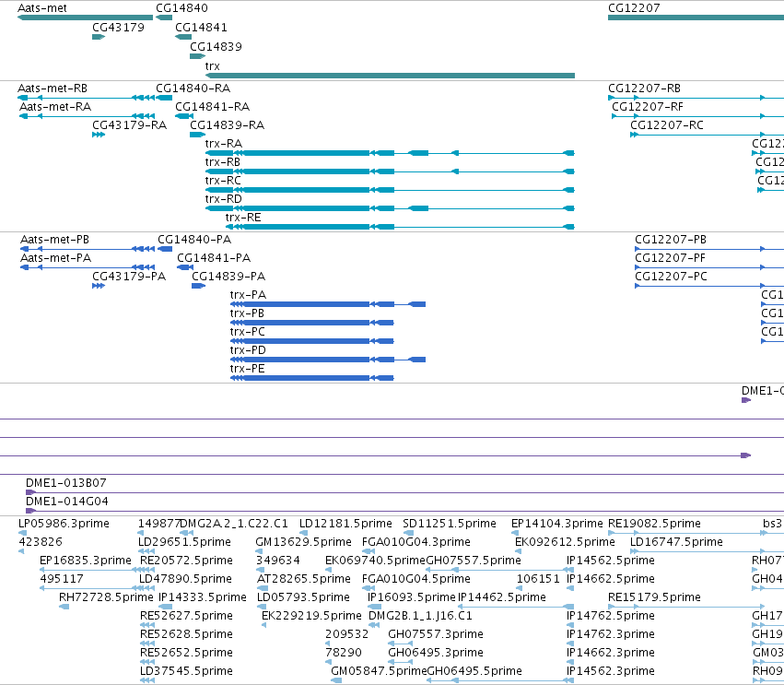
Task: Click the CG12207-RC transcript label
Action: click(667, 125)
